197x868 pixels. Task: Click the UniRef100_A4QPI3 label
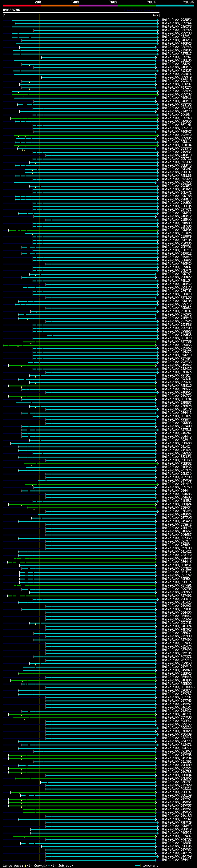(177, 833)
